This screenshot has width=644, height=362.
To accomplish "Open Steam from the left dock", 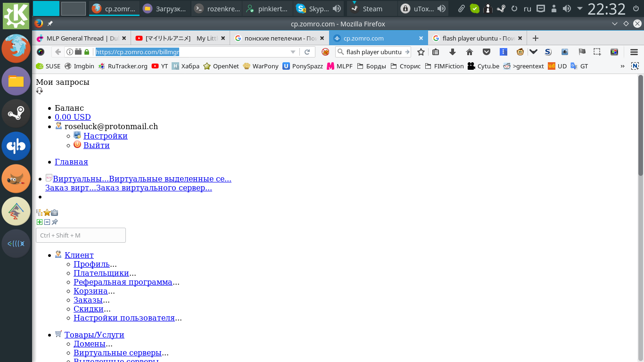I will pos(16,114).
